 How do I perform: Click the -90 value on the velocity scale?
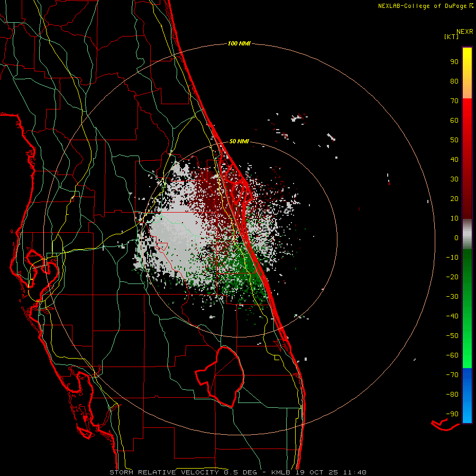[x=452, y=414]
